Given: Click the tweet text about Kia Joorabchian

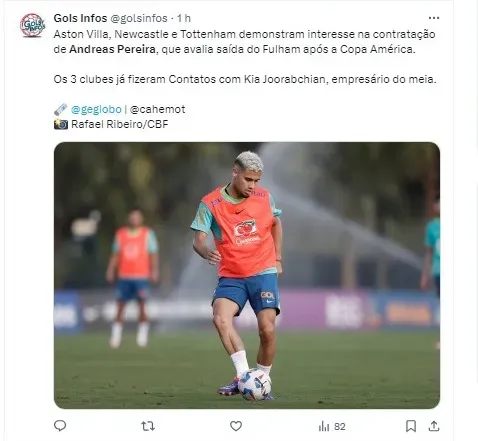Looking at the screenshot, I should point(245,79).
